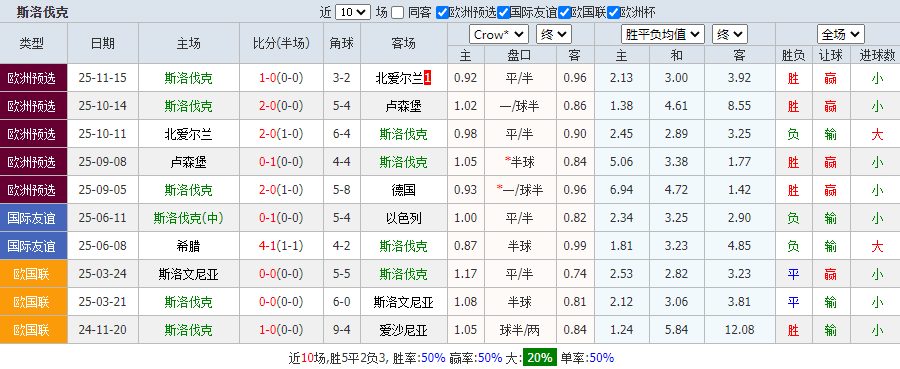The height and width of the screenshot is (369, 900).
Task: Click handicap *半球 on 25-09-08 row
Action: click(x=519, y=162)
